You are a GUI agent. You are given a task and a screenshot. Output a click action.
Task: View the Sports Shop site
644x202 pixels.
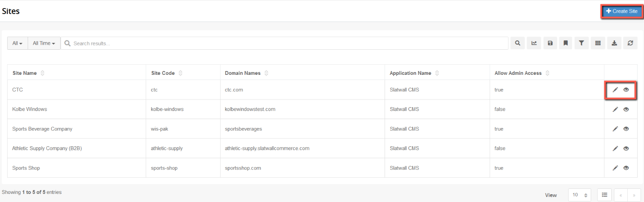(x=626, y=168)
